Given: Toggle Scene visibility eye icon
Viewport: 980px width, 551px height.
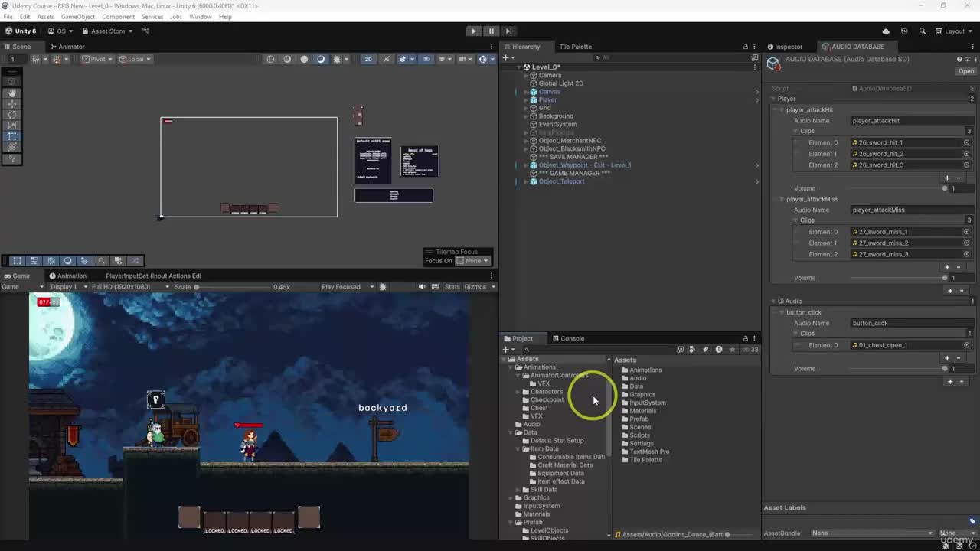Looking at the screenshot, I should [426, 59].
